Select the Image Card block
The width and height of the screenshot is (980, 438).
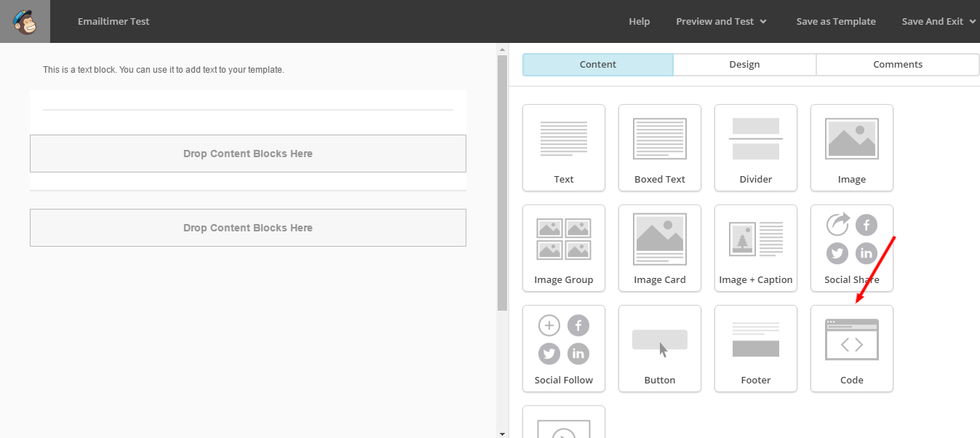click(x=660, y=248)
